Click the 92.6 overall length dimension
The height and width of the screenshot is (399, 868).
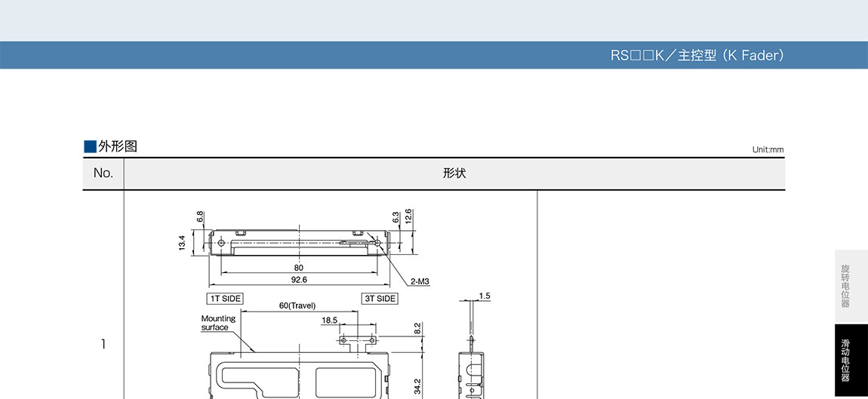pos(299,280)
